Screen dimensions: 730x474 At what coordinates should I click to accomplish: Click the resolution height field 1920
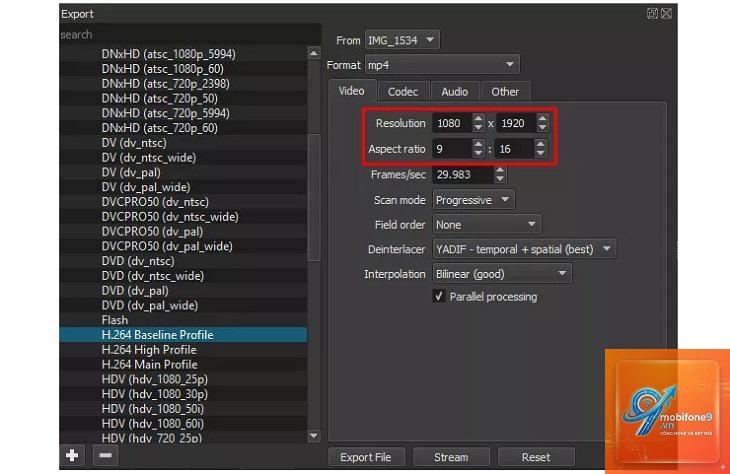click(516, 123)
